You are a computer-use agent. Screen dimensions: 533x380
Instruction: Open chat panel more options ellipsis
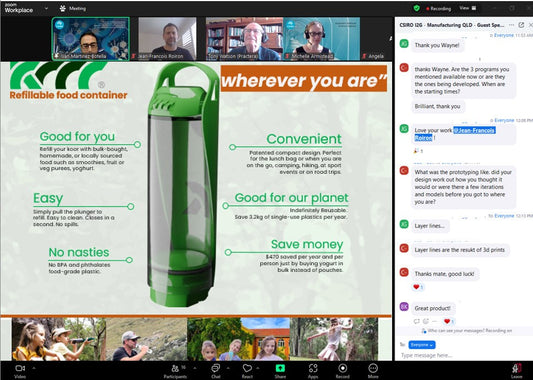511,25
